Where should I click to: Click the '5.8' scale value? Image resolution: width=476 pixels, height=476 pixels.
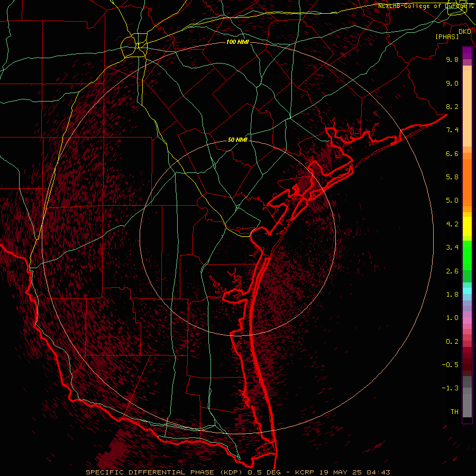click(x=452, y=177)
